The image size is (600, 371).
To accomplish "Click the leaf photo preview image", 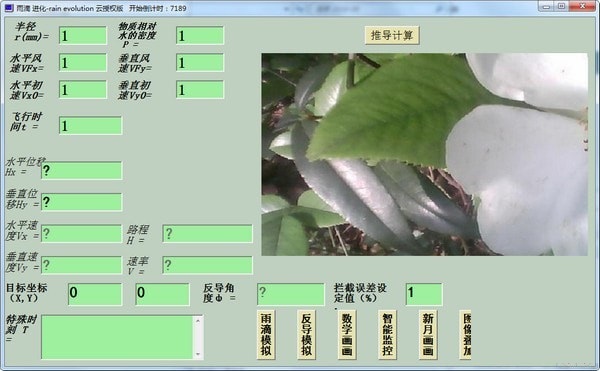I will click(424, 154).
